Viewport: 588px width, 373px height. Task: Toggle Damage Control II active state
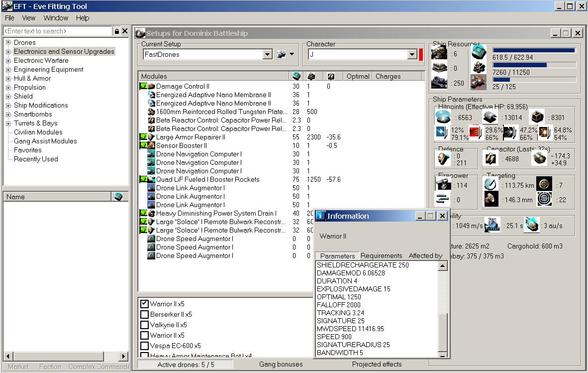point(143,86)
